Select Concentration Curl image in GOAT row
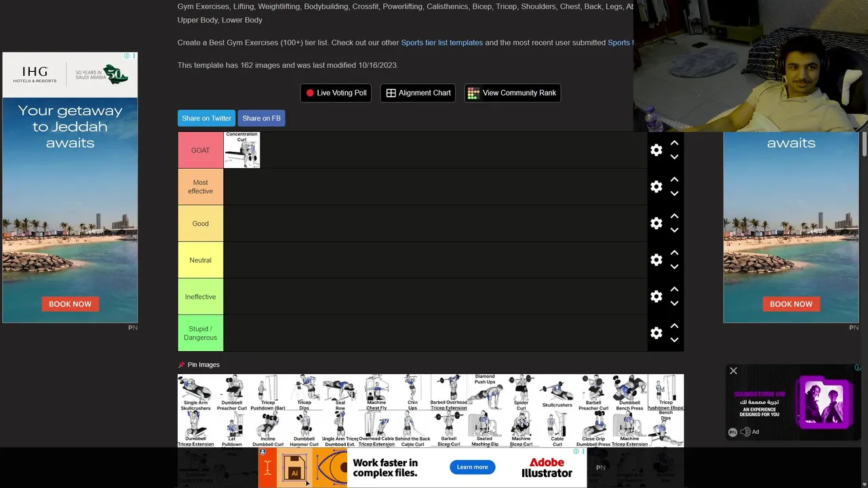This screenshot has height=488, width=868. 241,150
